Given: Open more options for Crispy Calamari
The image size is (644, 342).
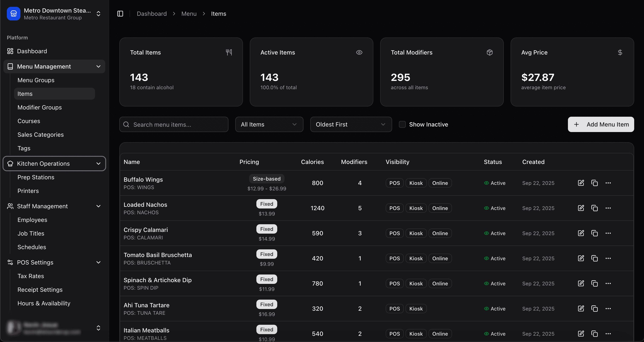Looking at the screenshot, I should pos(608,233).
